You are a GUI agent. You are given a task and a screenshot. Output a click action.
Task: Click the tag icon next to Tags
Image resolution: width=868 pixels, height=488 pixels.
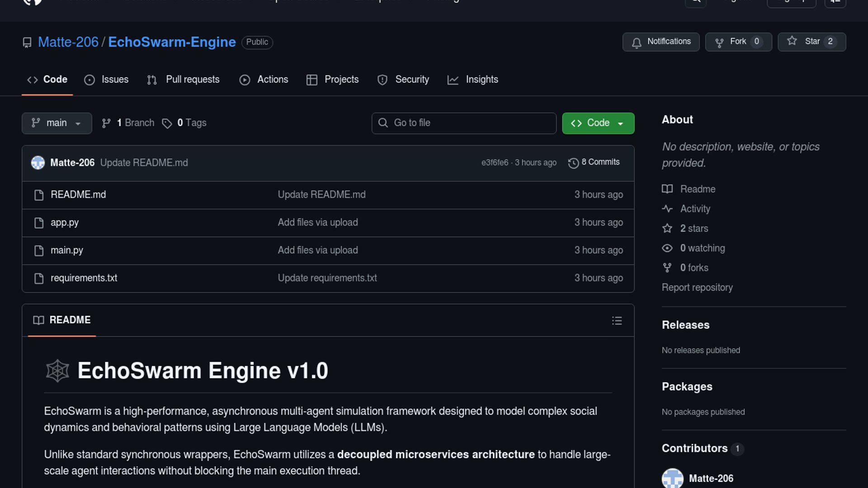[167, 123]
